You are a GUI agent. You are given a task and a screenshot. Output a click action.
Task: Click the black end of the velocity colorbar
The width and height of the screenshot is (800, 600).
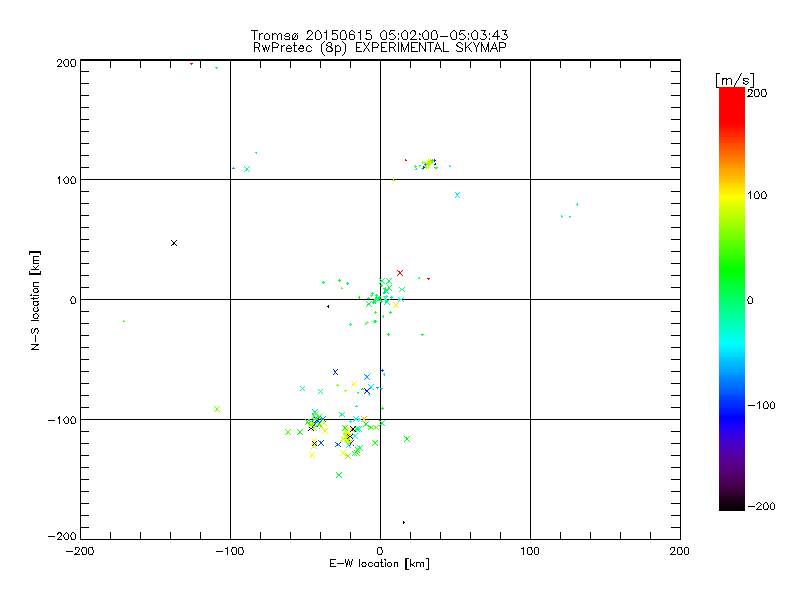coord(732,503)
